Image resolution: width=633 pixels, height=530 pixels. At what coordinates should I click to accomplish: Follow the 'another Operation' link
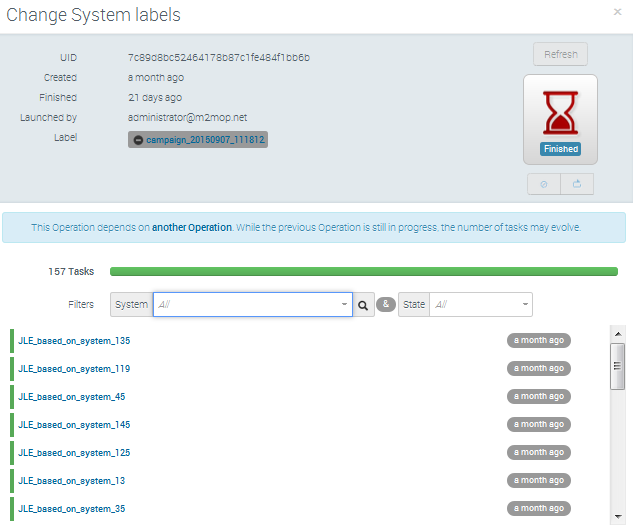pos(192,228)
